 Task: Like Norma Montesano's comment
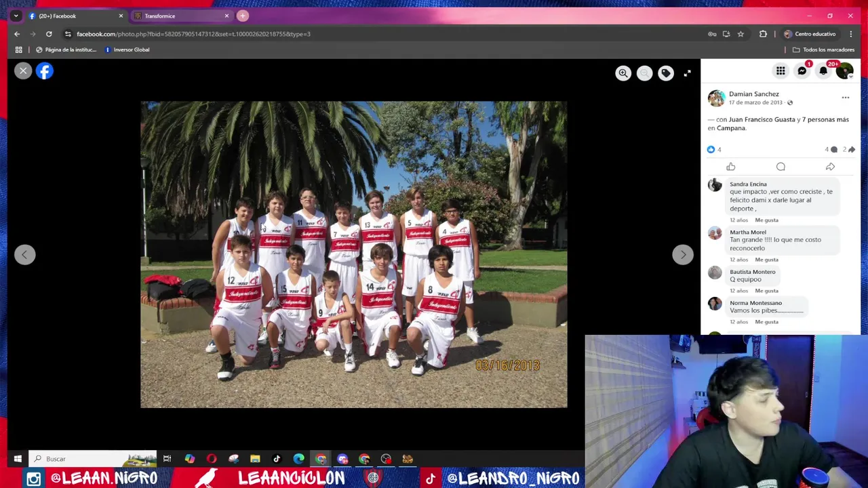click(766, 322)
